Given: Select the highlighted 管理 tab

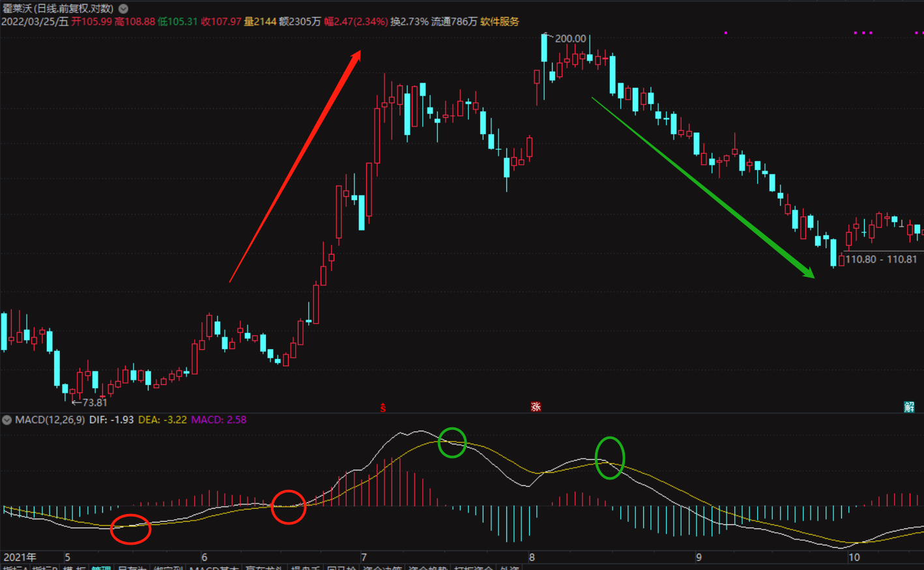Looking at the screenshot, I should (101, 567).
